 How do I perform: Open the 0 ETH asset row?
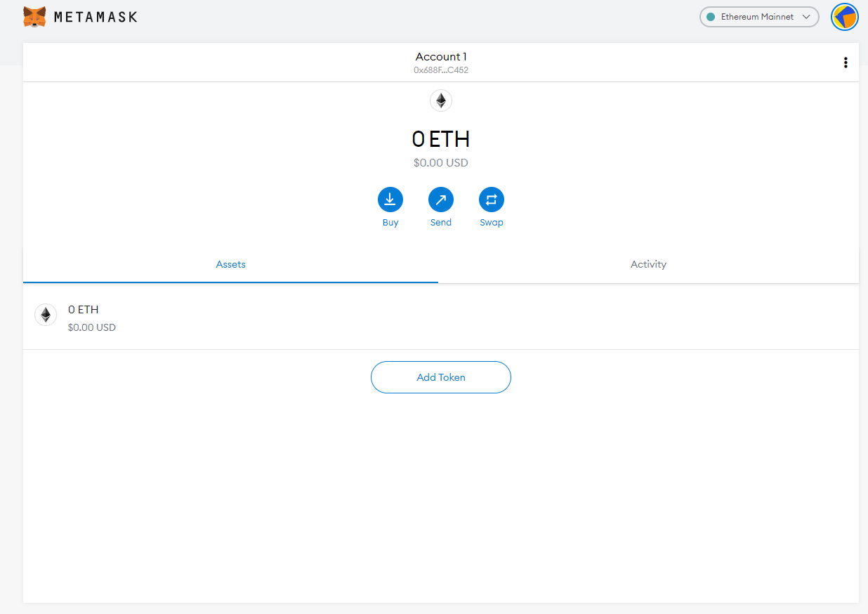tap(441, 317)
